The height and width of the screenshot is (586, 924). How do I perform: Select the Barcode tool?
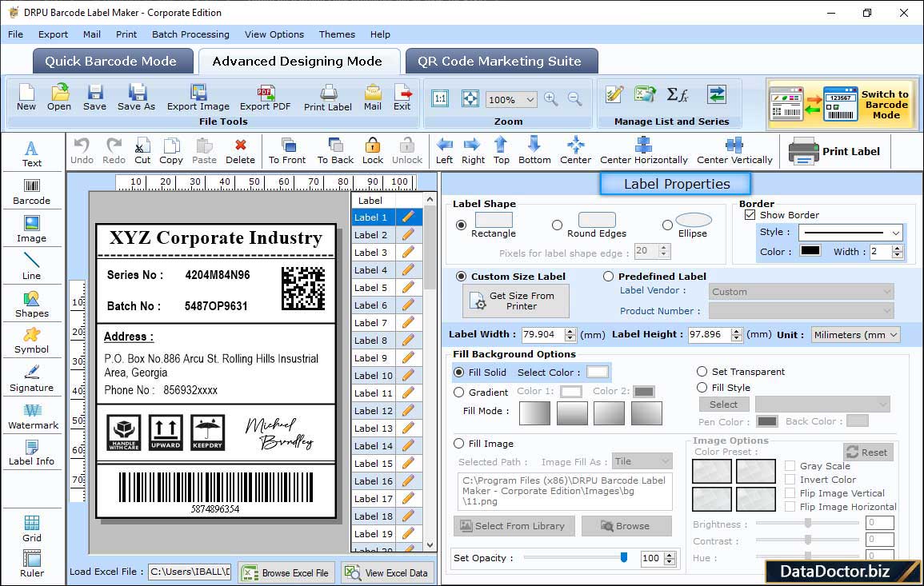[32, 192]
